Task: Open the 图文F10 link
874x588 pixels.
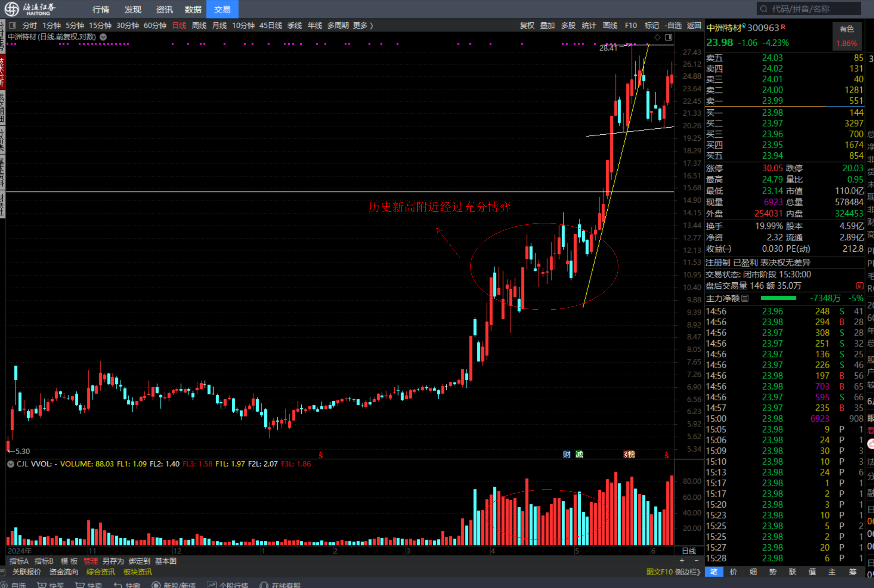Action: 659,572
